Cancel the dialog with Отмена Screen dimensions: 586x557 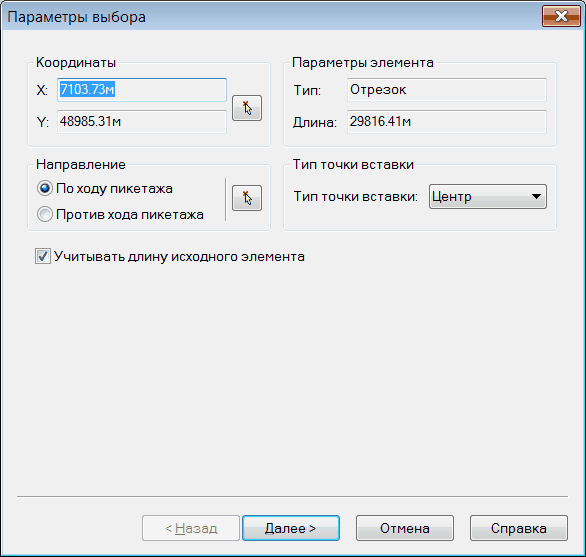point(405,528)
